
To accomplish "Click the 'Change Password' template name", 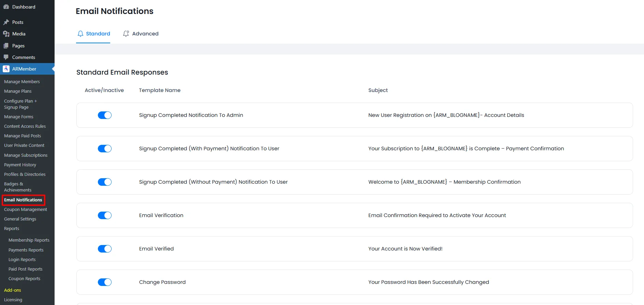I will tap(162, 282).
